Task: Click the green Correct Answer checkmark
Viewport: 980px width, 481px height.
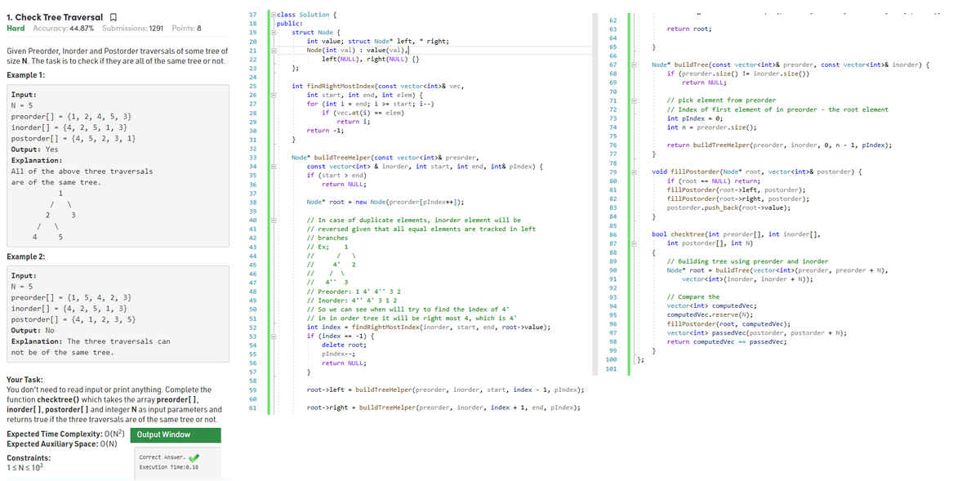Action: 193,457
